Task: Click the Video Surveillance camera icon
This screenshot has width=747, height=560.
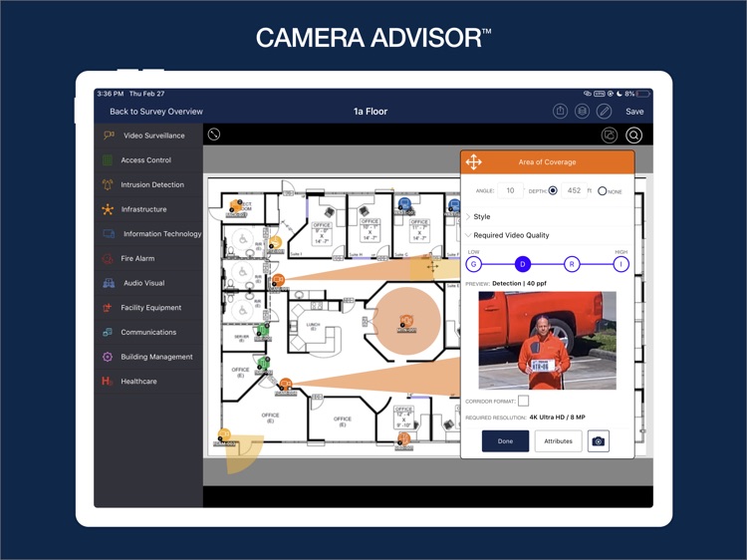Action: 109,136
